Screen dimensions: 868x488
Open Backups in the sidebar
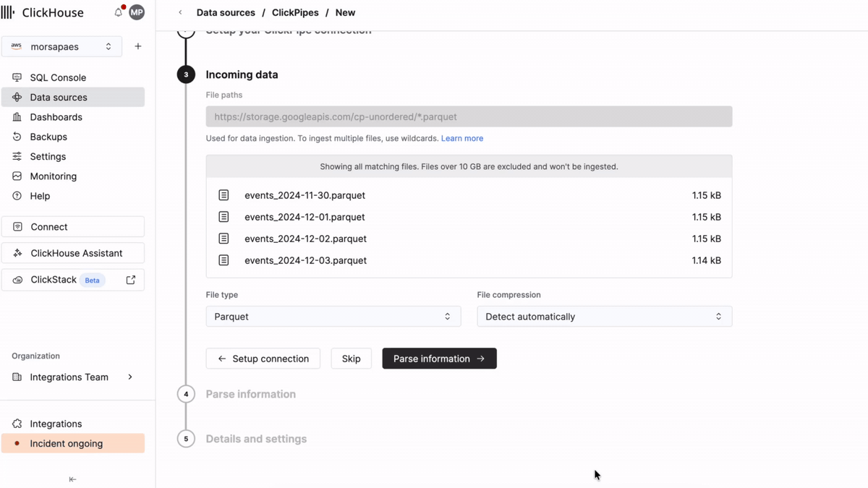(x=48, y=137)
